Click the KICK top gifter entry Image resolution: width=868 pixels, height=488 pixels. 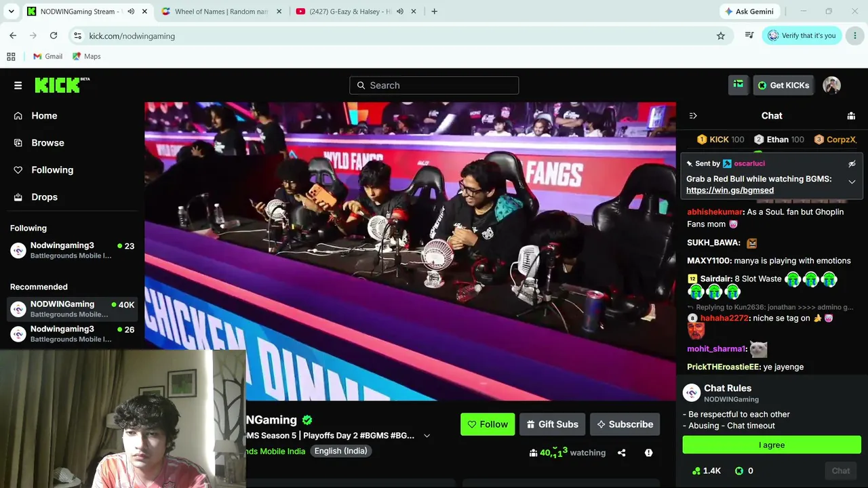(721, 140)
